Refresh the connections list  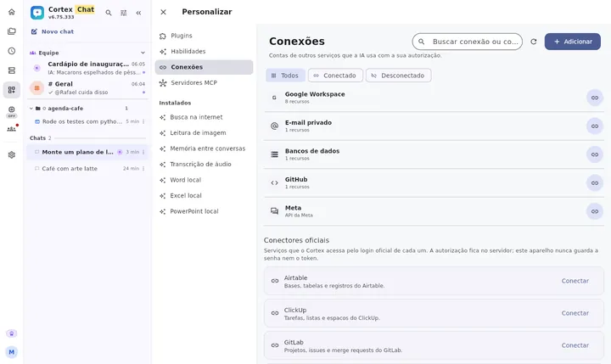(x=534, y=42)
